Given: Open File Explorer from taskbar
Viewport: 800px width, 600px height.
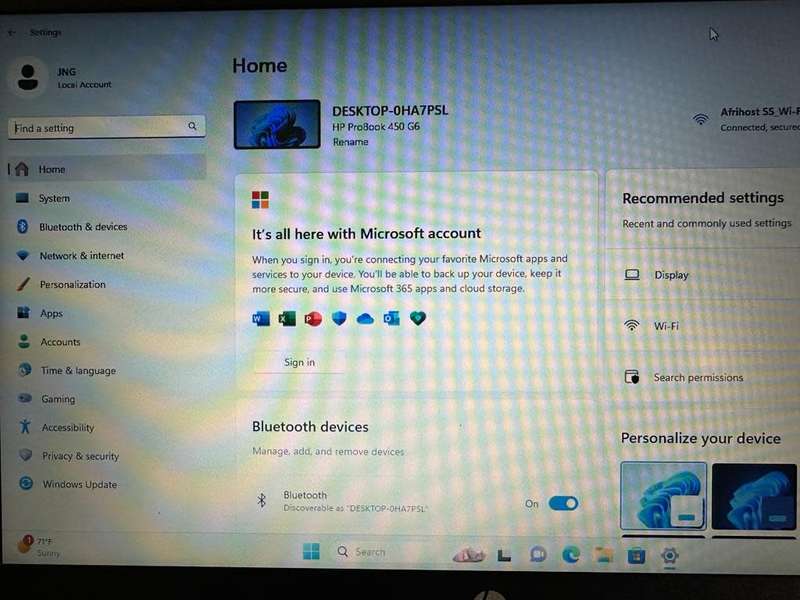Looking at the screenshot, I should pos(604,555).
